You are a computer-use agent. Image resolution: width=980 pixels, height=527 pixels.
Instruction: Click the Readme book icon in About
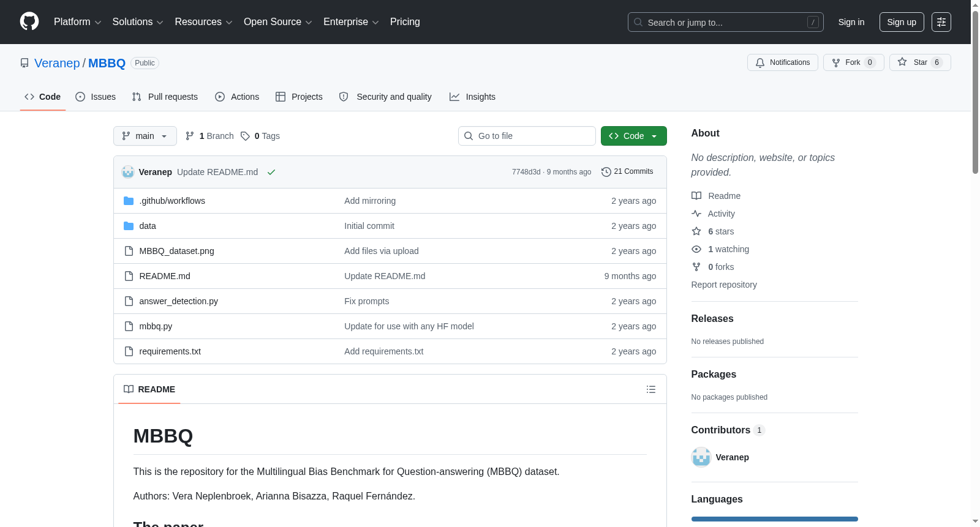(x=696, y=196)
